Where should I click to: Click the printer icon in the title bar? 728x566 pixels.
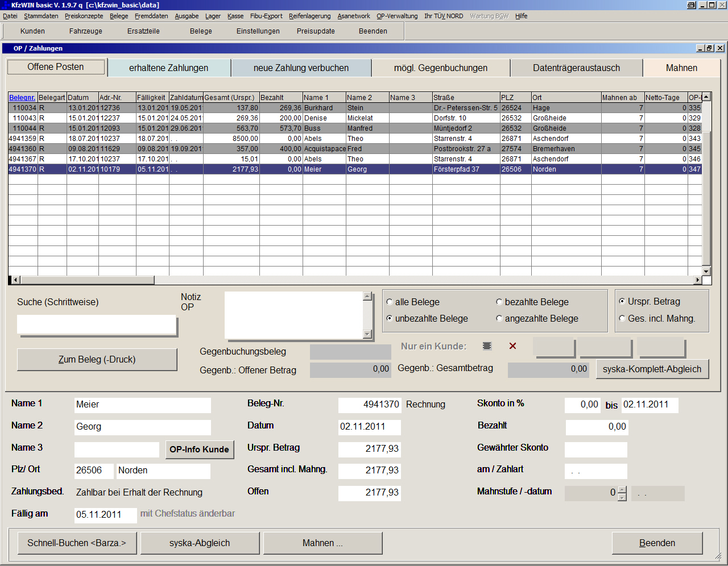click(x=691, y=5)
